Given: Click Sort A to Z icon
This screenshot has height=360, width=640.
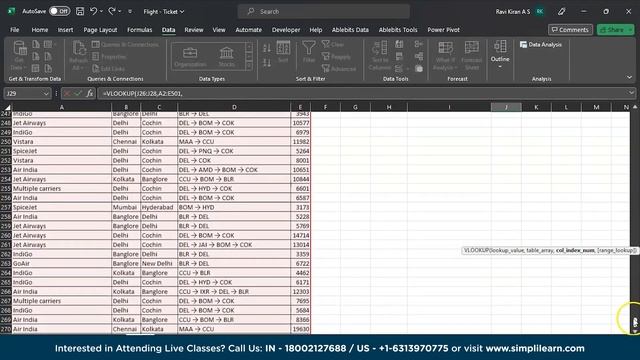Looking at the screenshot, I should [x=267, y=49].
